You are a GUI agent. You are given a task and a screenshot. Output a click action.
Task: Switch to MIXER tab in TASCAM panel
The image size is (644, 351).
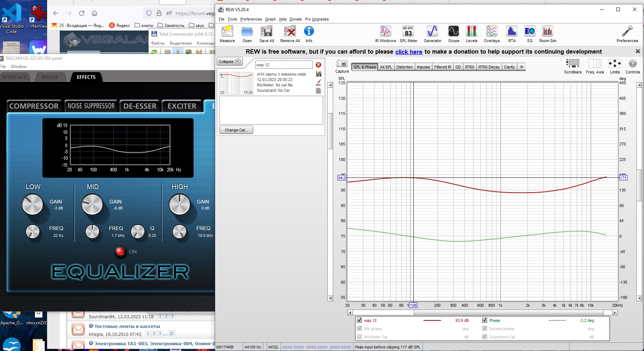50,77
